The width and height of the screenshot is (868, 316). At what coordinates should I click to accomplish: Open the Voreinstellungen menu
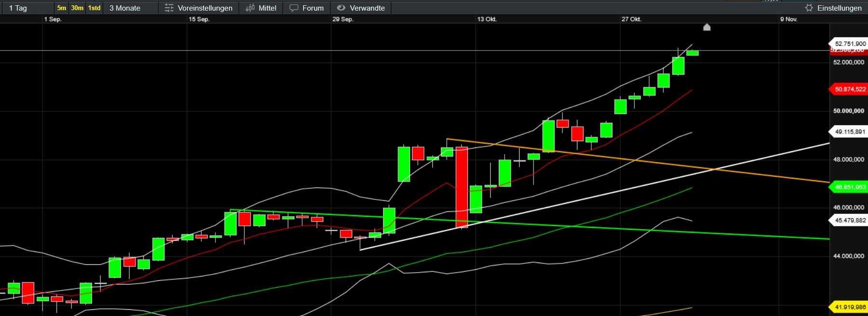point(205,8)
